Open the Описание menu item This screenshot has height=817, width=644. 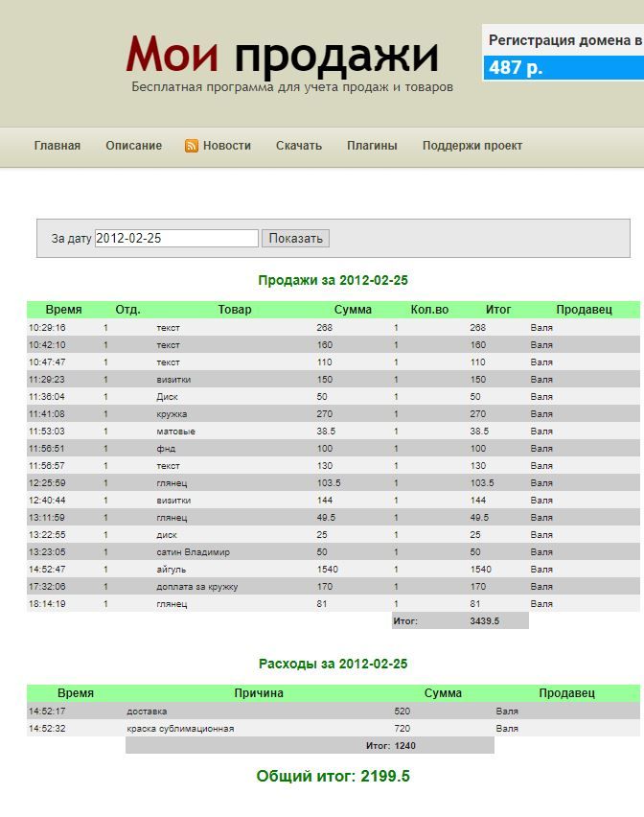[134, 146]
